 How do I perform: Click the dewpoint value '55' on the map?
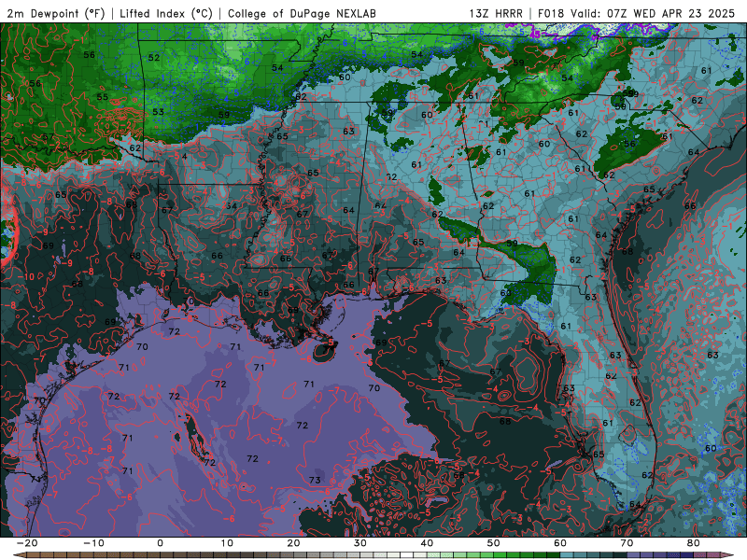[x=103, y=97]
